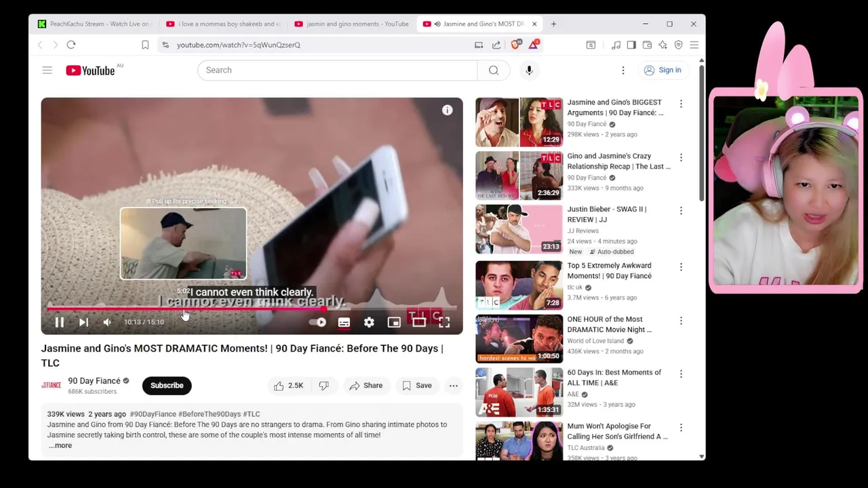This screenshot has width=868, height=488.
Task: Open the Brave Shields lion icon
Action: coord(516,45)
